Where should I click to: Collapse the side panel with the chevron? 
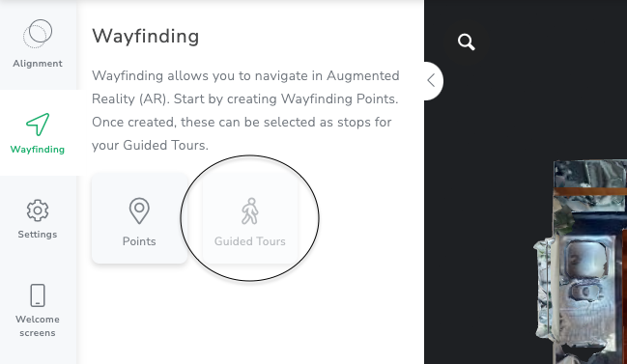(431, 81)
